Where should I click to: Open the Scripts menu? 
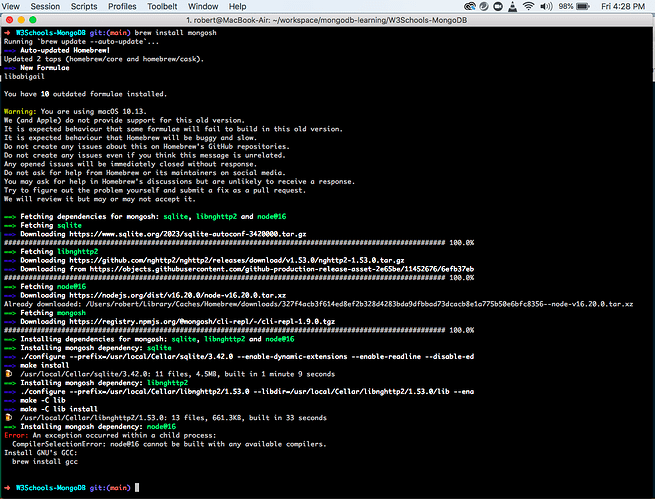coord(83,6)
